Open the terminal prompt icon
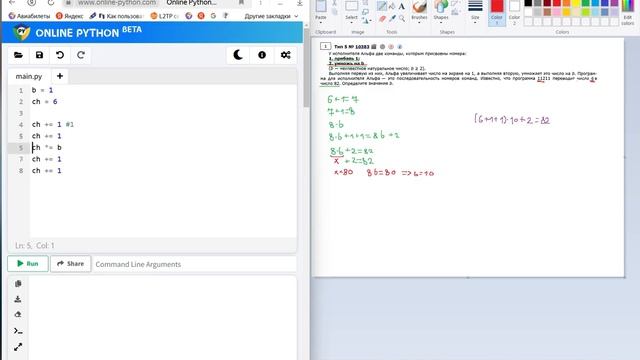Screen dimensions: 640x360 18,331
